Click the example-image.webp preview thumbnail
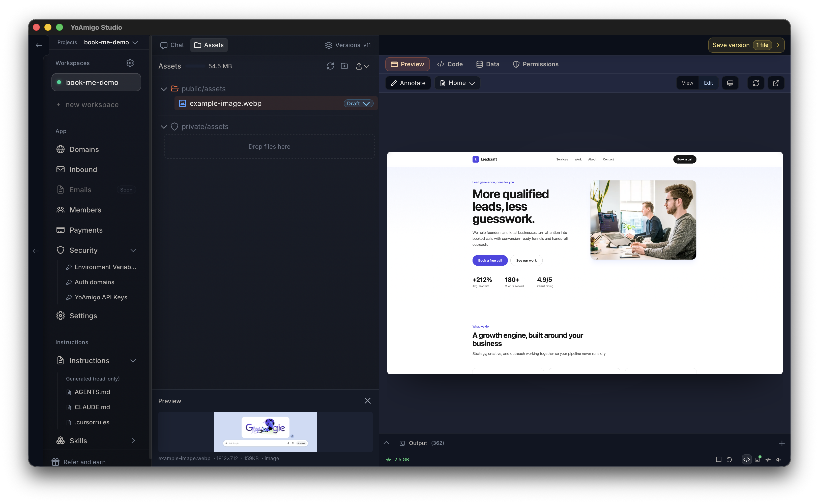819x504 pixels. (266, 432)
